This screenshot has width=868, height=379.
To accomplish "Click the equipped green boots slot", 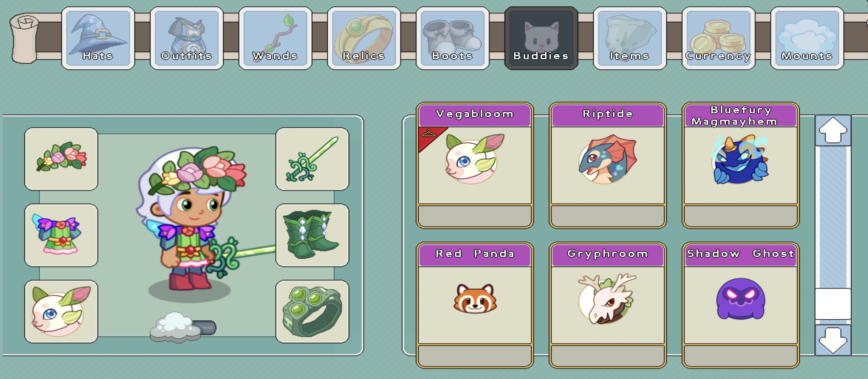I will tap(312, 235).
